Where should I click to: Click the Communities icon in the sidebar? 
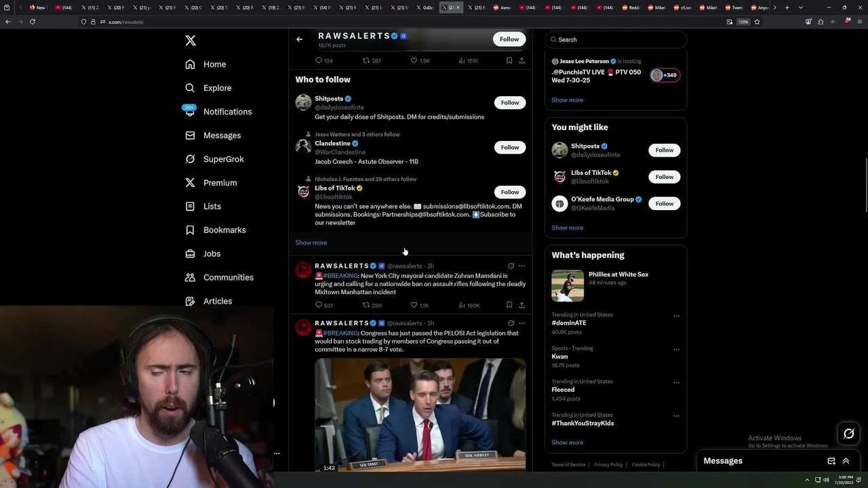(x=190, y=277)
